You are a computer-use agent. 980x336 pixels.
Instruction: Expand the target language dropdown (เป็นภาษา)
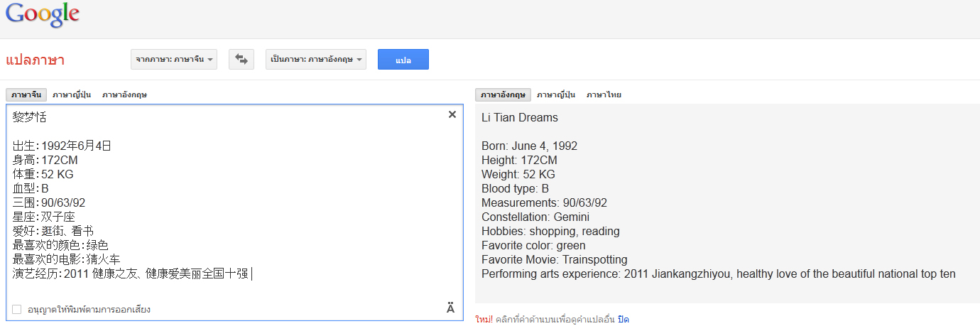point(316,60)
